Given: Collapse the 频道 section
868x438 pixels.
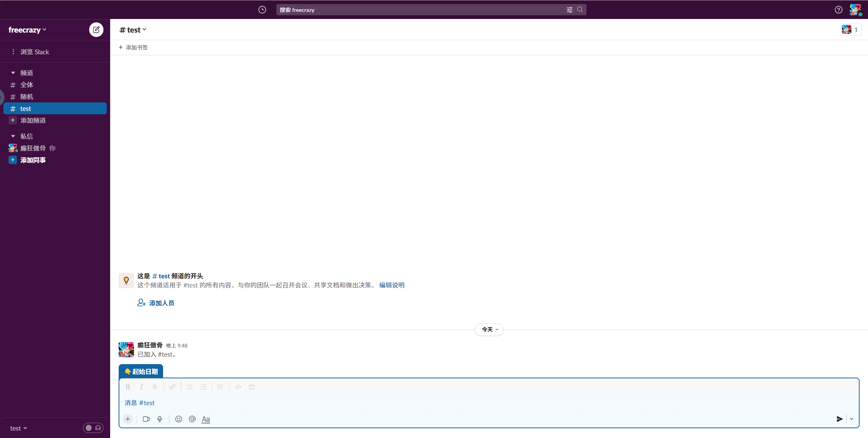Looking at the screenshot, I should point(13,73).
